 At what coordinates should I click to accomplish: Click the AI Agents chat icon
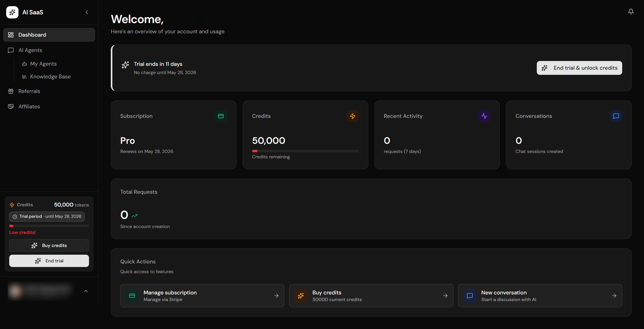(11, 50)
